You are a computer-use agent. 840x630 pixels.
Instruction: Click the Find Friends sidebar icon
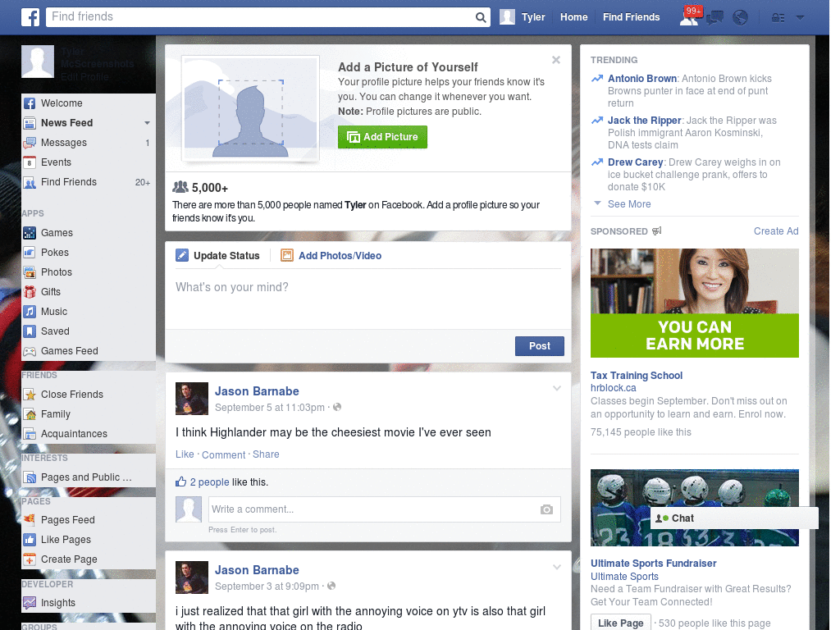click(30, 182)
